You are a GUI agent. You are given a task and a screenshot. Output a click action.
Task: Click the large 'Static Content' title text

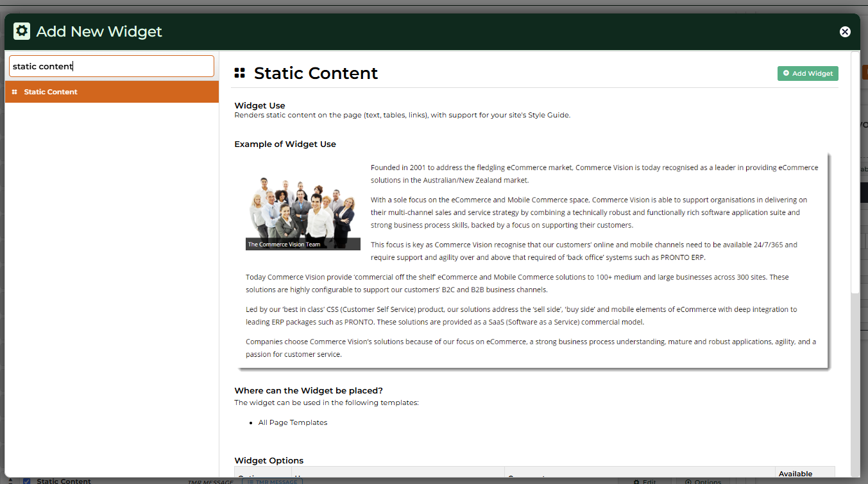316,73
